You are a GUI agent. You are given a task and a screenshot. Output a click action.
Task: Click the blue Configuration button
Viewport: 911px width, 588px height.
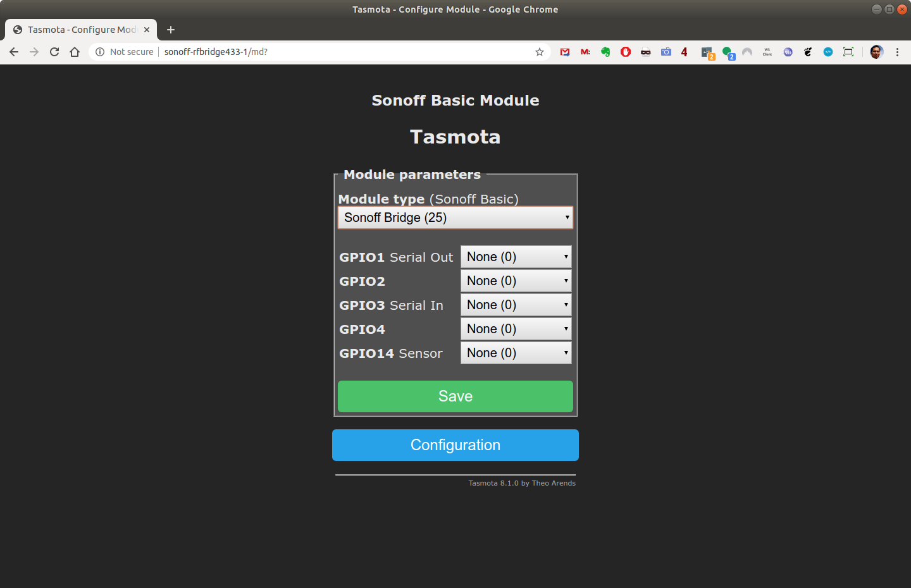tap(455, 445)
